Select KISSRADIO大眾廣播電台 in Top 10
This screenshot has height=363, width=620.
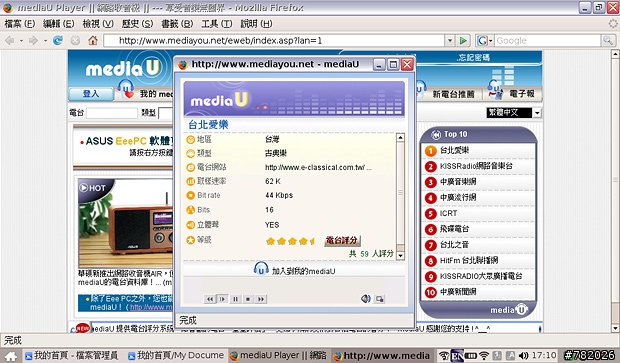coord(481,276)
